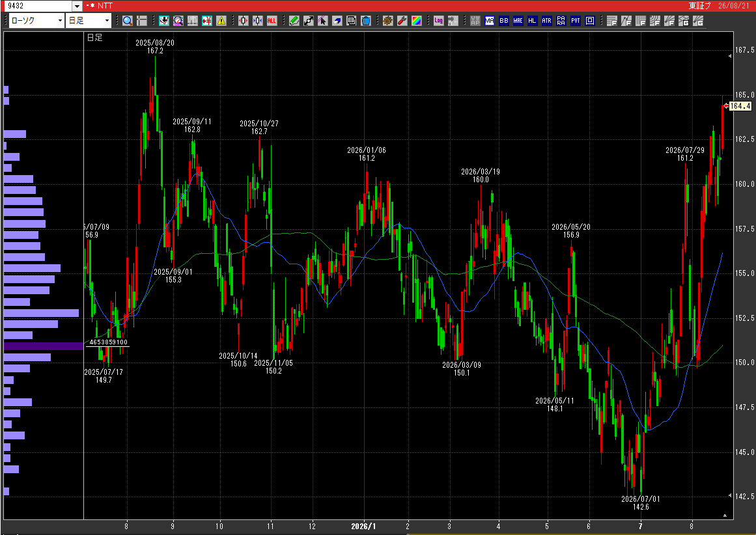Open the yellow warning triangle icon
The image size is (756, 535).
coord(221,21)
